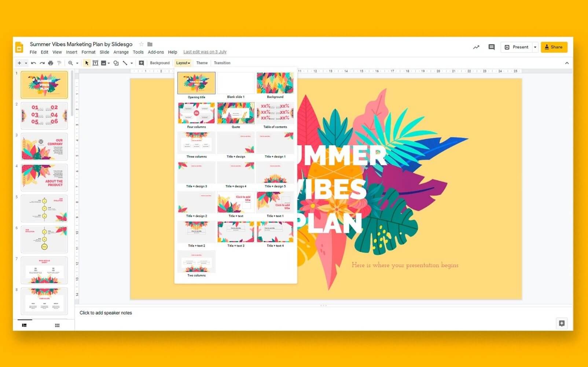Open the Insert menu
This screenshot has width=588, height=367.
coord(71,52)
